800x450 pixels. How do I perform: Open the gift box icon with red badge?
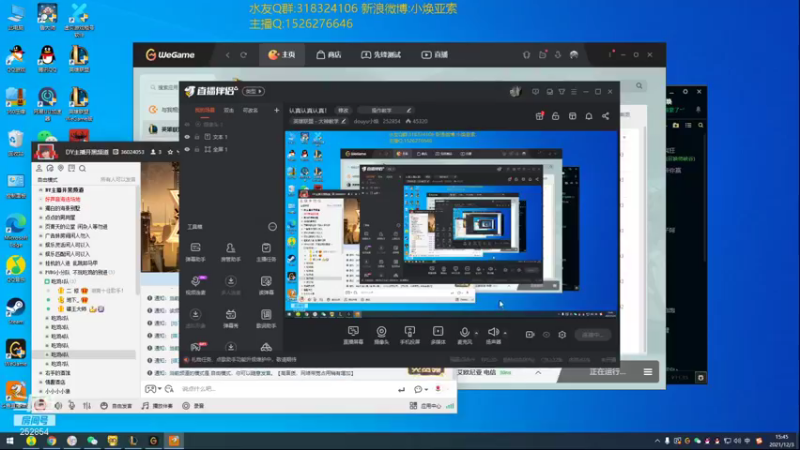click(539, 116)
